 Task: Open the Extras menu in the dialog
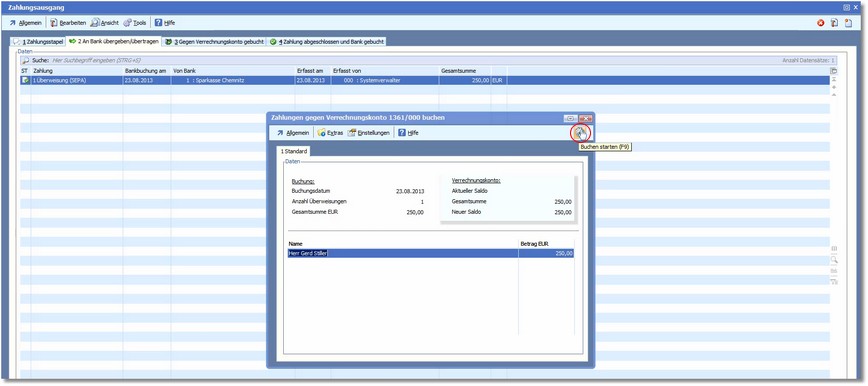pyautogui.click(x=330, y=133)
